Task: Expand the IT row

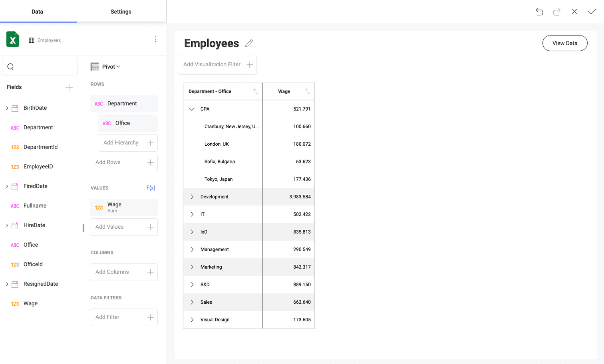Action: point(192,214)
